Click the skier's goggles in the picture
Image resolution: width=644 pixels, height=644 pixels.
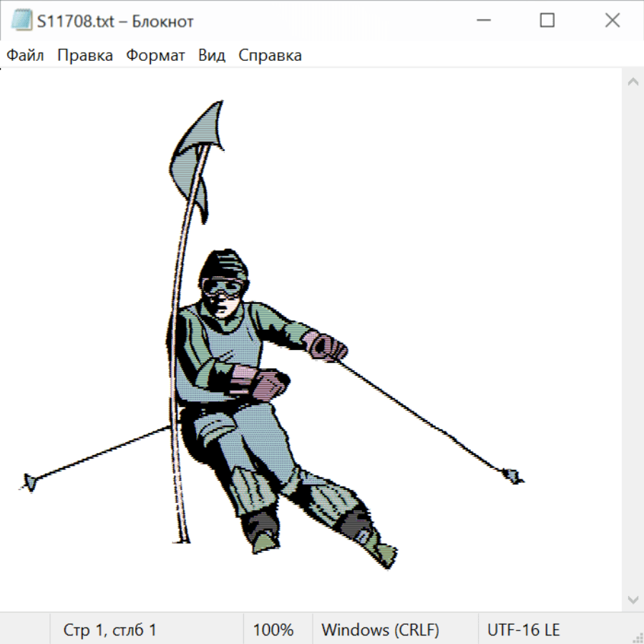tap(224, 288)
